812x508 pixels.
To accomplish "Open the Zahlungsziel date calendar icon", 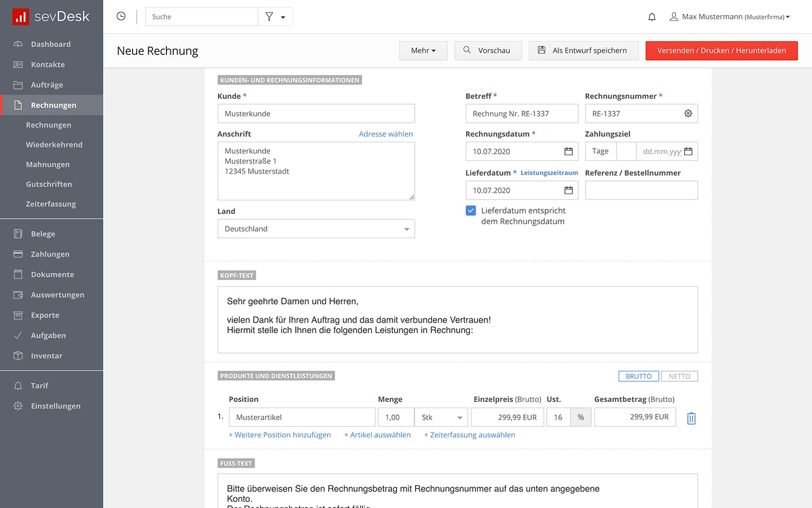I will pos(688,151).
